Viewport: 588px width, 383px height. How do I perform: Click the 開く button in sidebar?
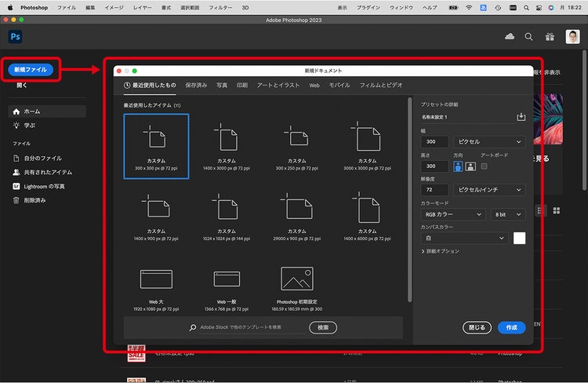21,86
